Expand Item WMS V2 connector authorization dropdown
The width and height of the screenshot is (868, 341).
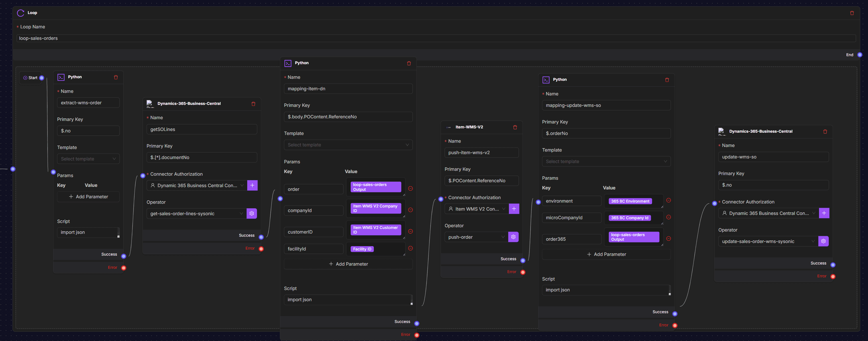[476, 209]
